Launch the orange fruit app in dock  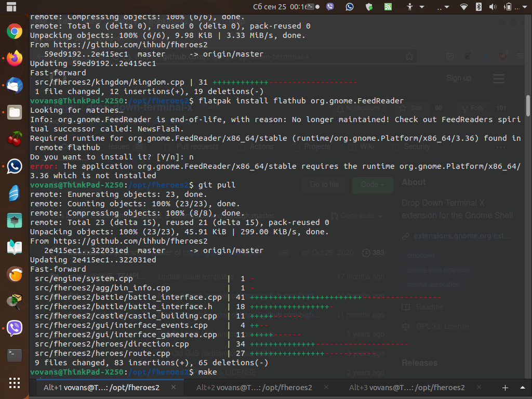click(14, 274)
